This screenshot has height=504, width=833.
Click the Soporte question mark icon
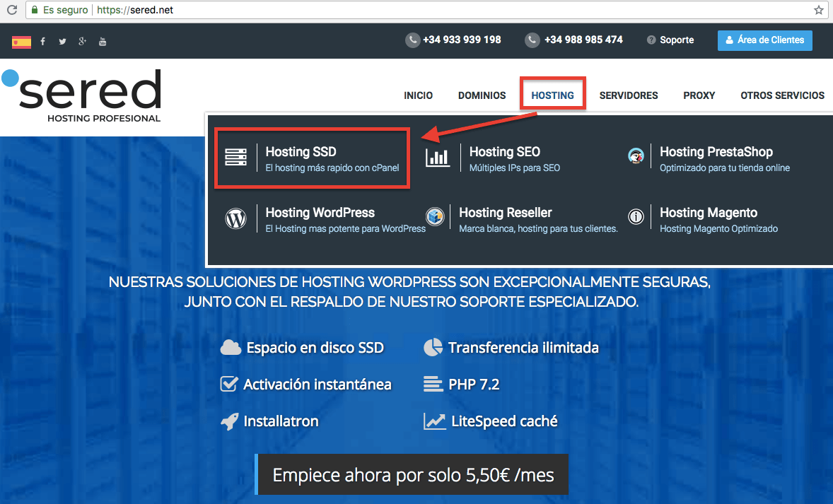[x=651, y=40]
